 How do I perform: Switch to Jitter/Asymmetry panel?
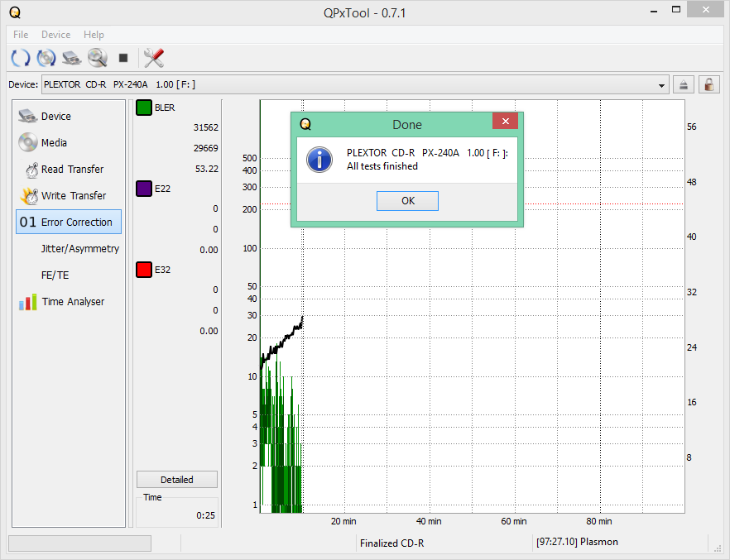click(69, 249)
